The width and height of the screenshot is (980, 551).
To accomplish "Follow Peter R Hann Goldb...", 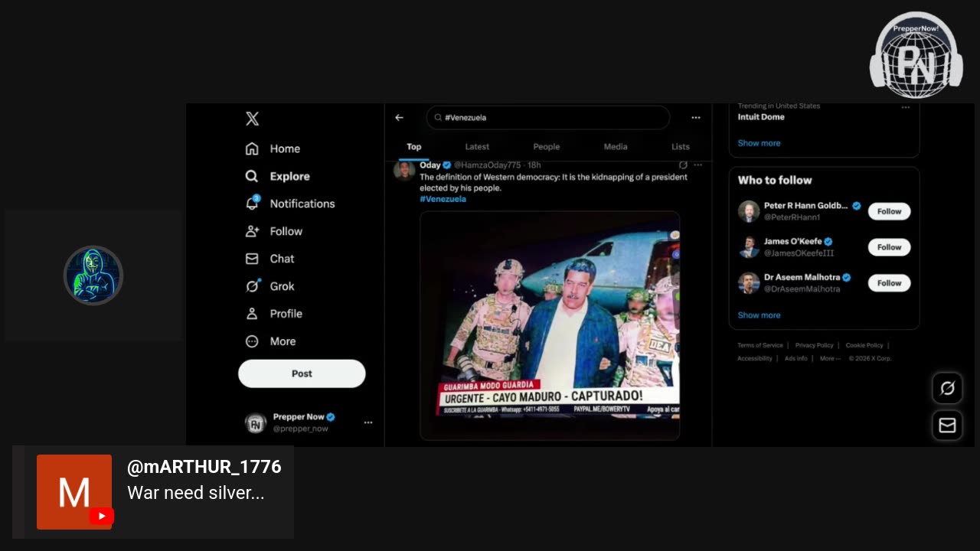I will click(x=889, y=211).
